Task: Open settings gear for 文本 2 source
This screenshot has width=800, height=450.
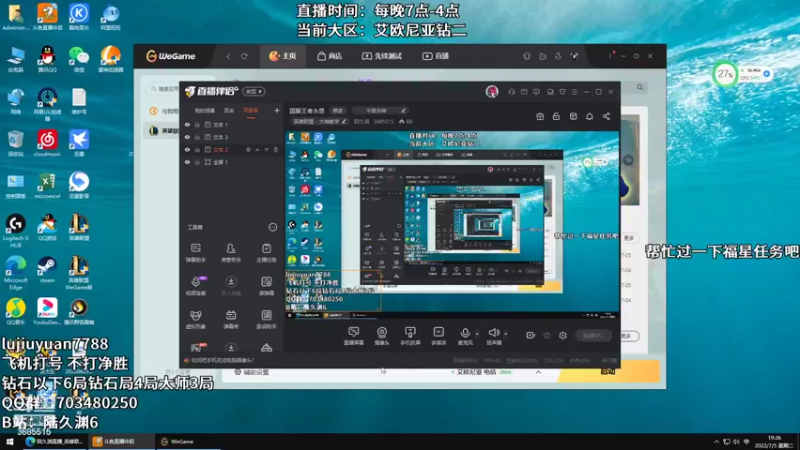Action: coord(248,149)
